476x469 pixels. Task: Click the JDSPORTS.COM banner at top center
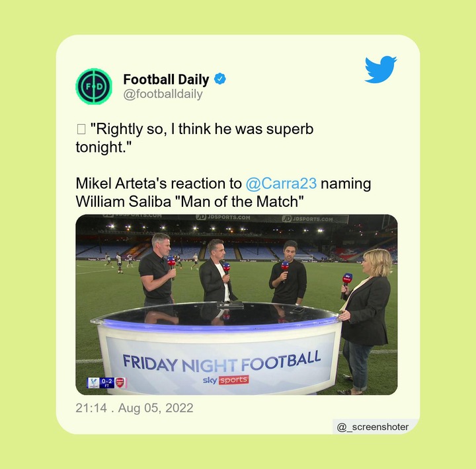pyautogui.click(x=223, y=217)
